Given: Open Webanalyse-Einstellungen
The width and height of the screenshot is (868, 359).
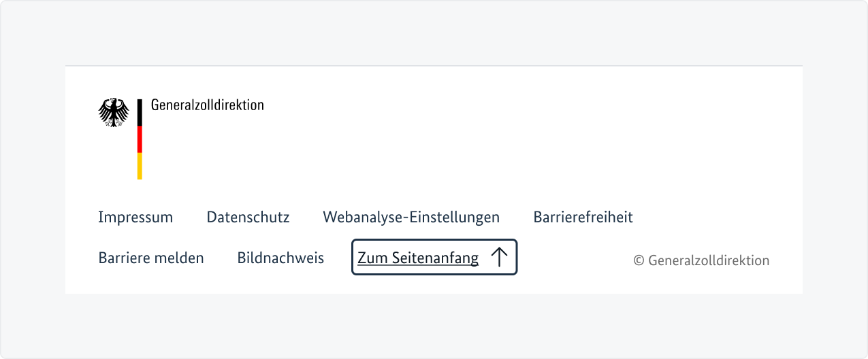Looking at the screenshot, I should tap(411, 218).
